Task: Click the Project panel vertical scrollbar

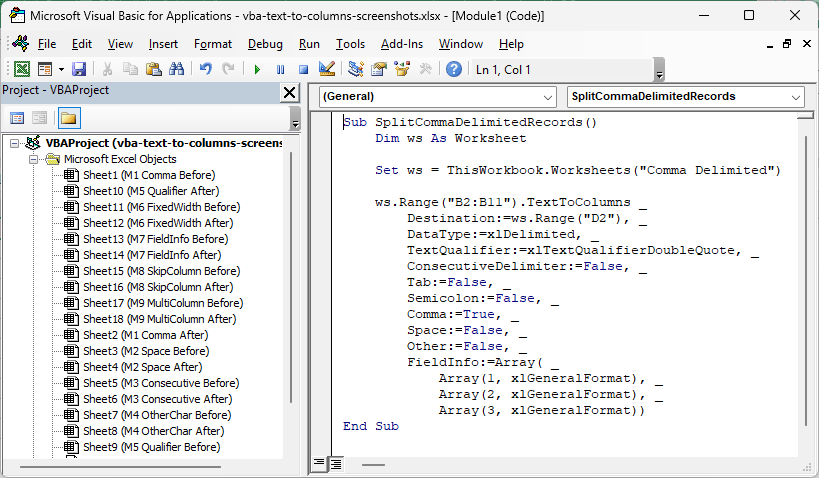Action: [291, 277]
